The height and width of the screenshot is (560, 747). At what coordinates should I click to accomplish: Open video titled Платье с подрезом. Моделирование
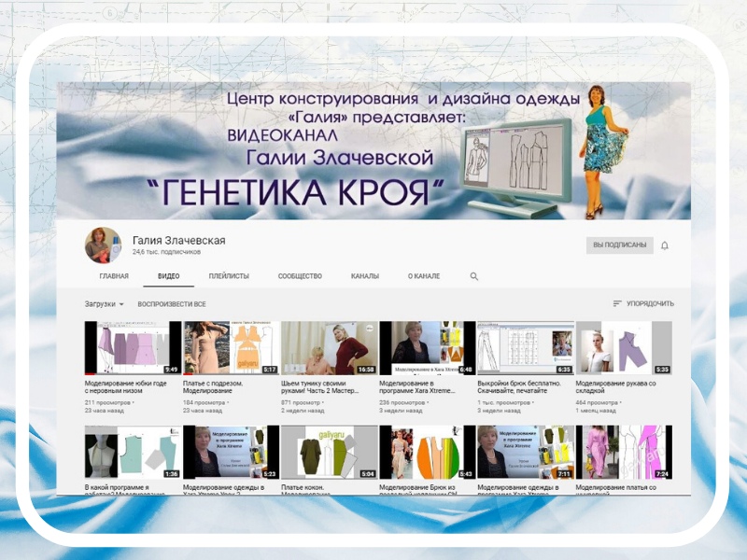pyautogui.click(x=213, y=387)
